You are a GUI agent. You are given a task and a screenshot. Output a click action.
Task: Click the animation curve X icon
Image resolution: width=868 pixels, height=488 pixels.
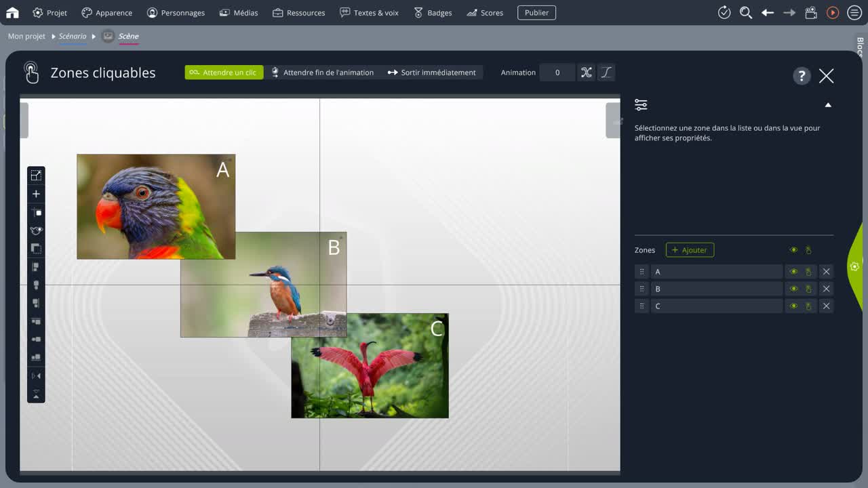[x=586, y=73]
